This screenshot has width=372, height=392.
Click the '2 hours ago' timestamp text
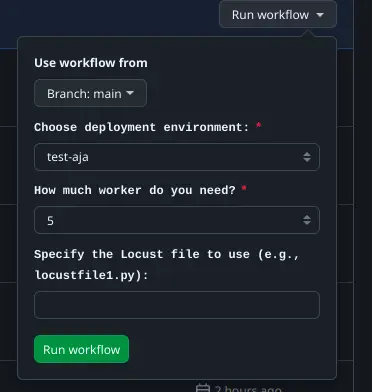click(x=248, y=389)
